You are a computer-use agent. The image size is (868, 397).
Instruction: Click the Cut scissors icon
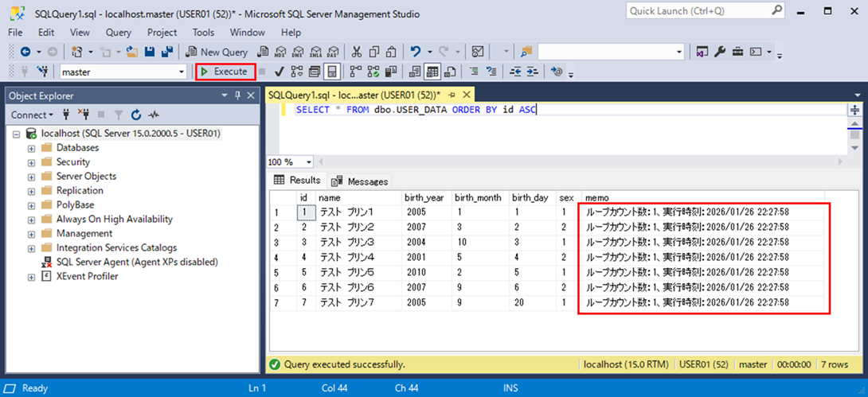(356, 52)
